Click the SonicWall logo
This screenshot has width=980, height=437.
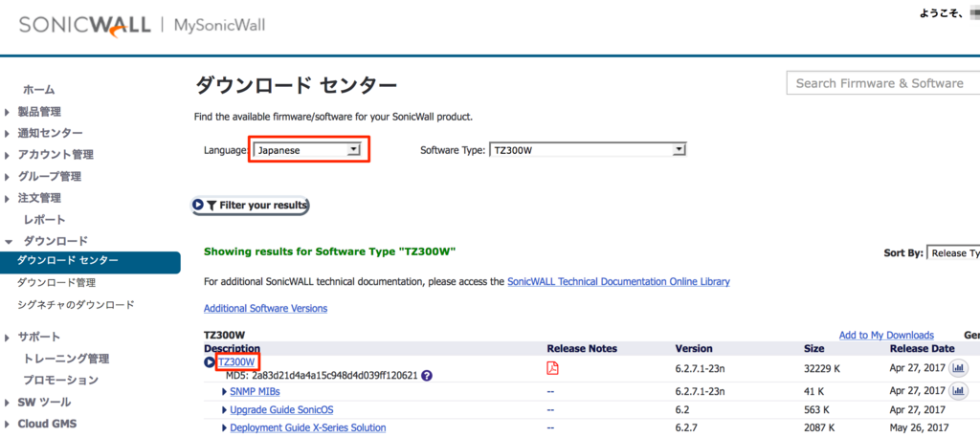pos(85,26)
